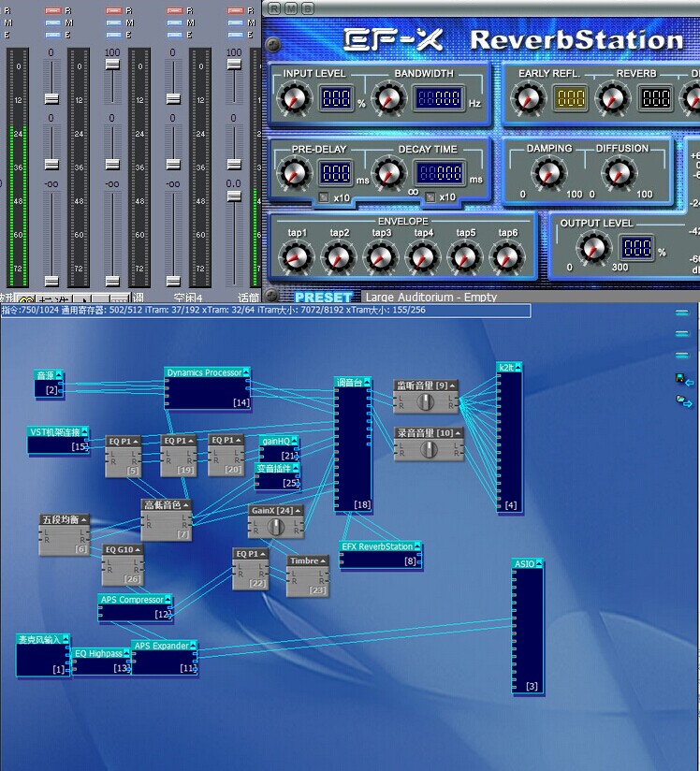Expand the k2lt module arrow

coord(518,368)
